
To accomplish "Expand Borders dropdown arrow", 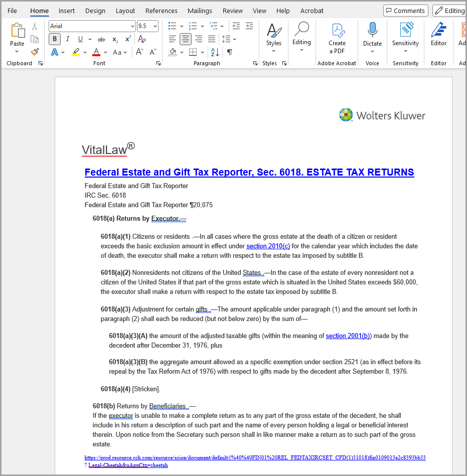I will (202, 52).
